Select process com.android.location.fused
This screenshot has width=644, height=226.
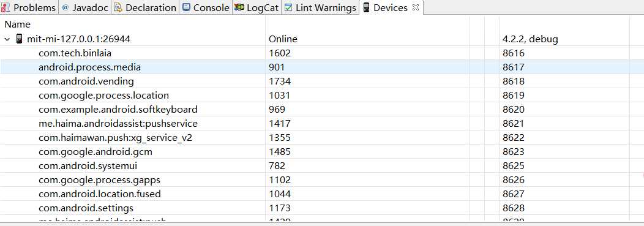pos(99,194)
